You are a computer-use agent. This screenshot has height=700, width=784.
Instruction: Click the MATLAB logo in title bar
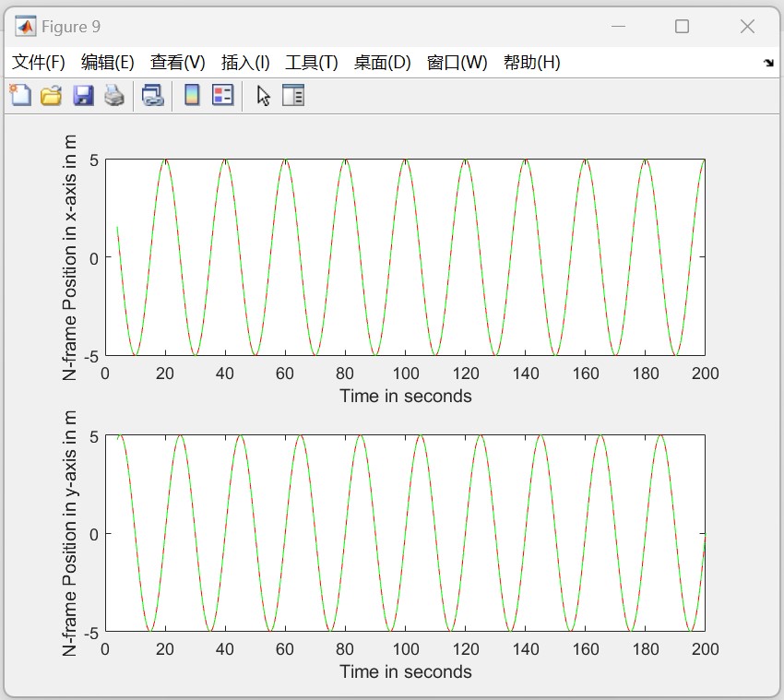tap(25, 27)
